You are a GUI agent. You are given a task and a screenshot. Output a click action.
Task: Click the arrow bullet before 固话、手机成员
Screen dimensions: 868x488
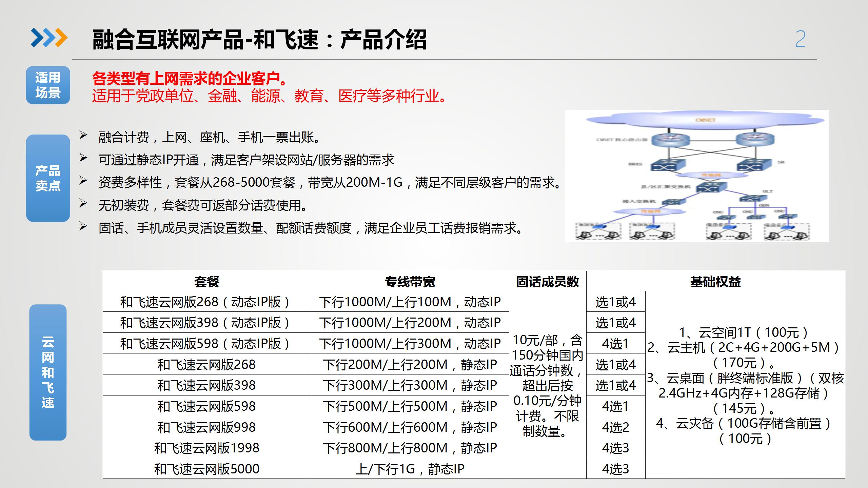coord(83,226)
